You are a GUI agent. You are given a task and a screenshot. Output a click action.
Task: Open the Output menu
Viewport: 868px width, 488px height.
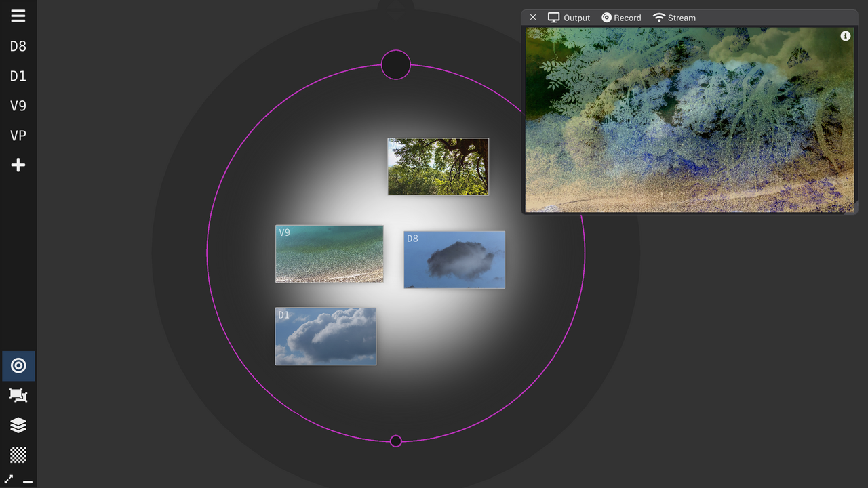coord(569,18)
